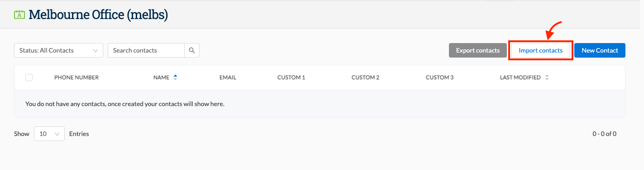Click the New Contact button
This screenshot has width=644, height=170.
pyautogui.click(x=600, y=50)
